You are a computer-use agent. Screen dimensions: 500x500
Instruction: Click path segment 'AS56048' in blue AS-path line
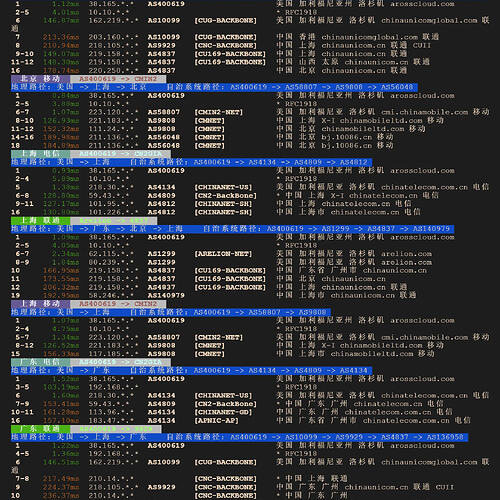coord(397,87)
